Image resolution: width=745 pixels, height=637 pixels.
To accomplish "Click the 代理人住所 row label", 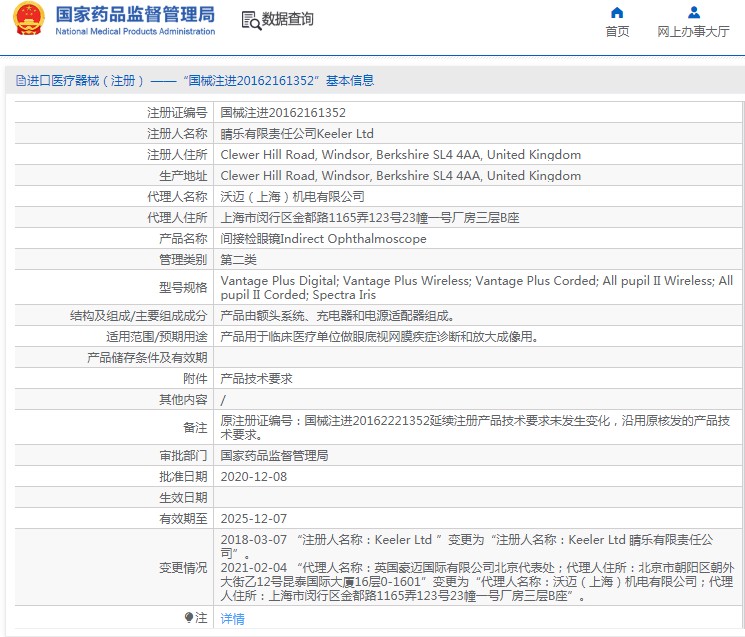I will pyautogui.click(x=177, y=218).
